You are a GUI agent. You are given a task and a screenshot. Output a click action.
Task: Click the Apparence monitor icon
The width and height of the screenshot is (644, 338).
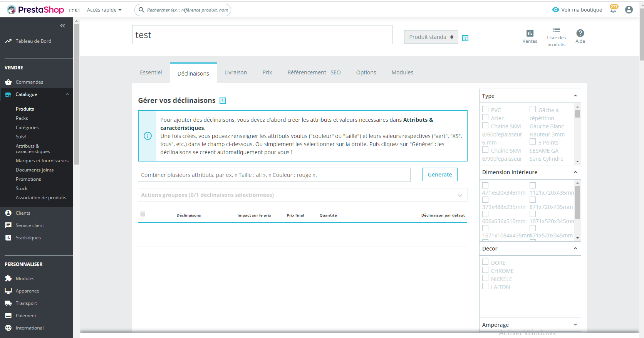(8, 291)
